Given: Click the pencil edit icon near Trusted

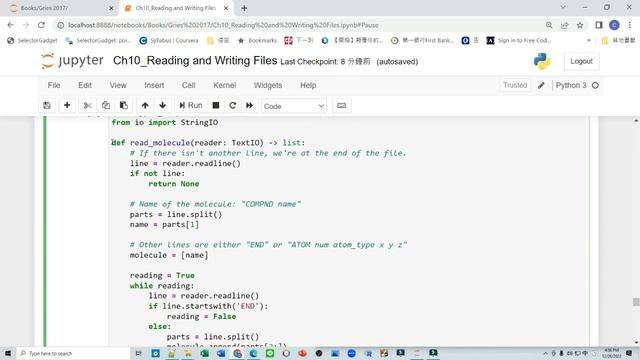Looking at the screenshot, I should click(x=541, y=85).
